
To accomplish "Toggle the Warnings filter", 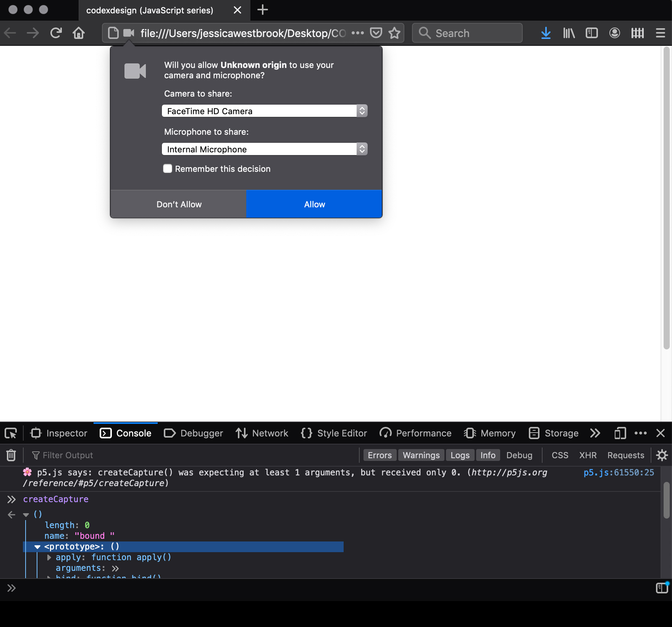I will point(421,455).
